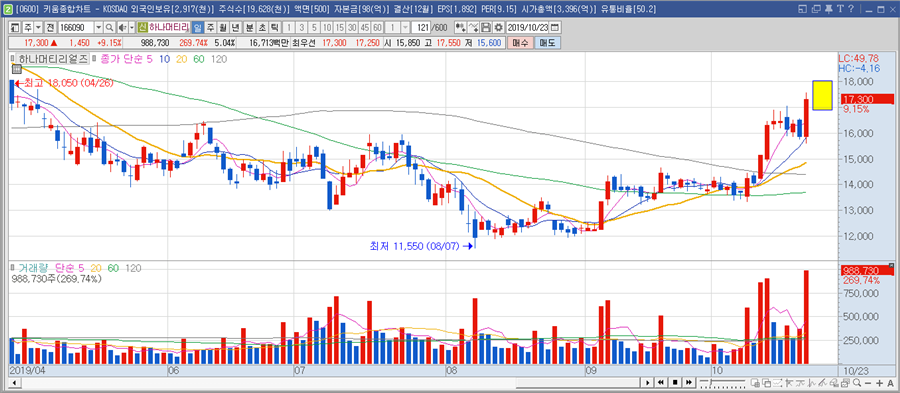The width and height of the screenshot is (900, 393).
Task: Select the 월 monthly period
Action: click(x=223, y=28)
